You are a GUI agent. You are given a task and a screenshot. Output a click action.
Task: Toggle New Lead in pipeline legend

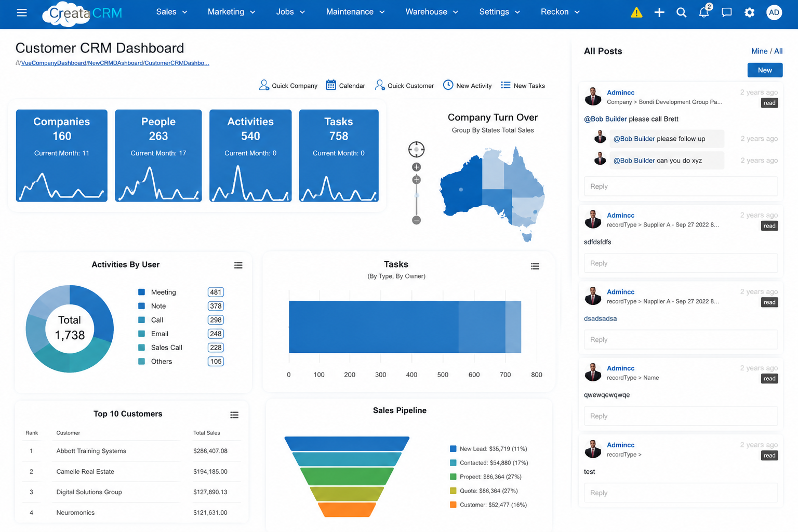[x=488, y=449]
